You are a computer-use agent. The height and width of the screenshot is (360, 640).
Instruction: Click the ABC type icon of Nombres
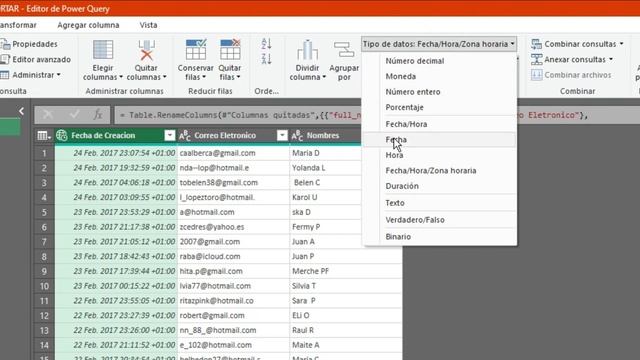[x=297, y=136]
